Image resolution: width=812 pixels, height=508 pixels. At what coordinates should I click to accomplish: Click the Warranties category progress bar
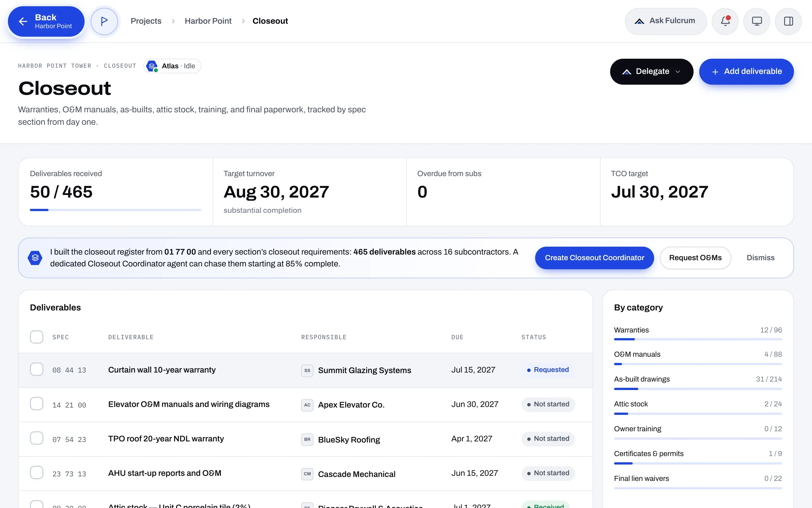click(698, 339)
